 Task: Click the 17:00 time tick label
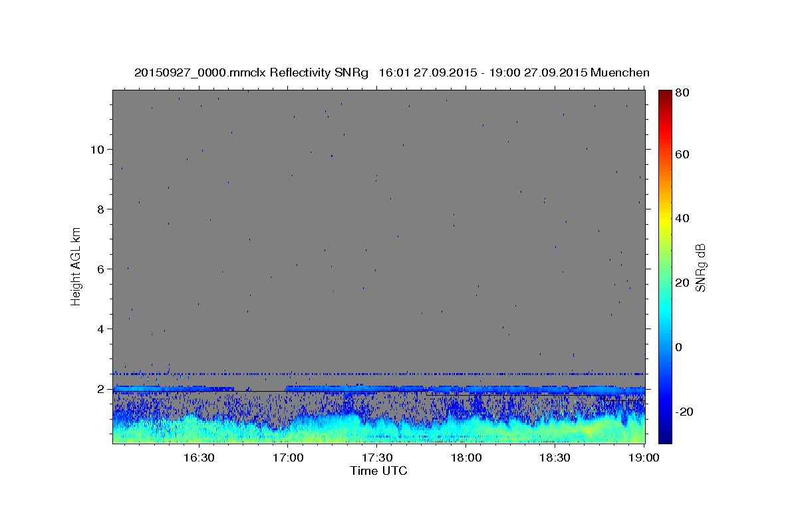tap(288, 458)
